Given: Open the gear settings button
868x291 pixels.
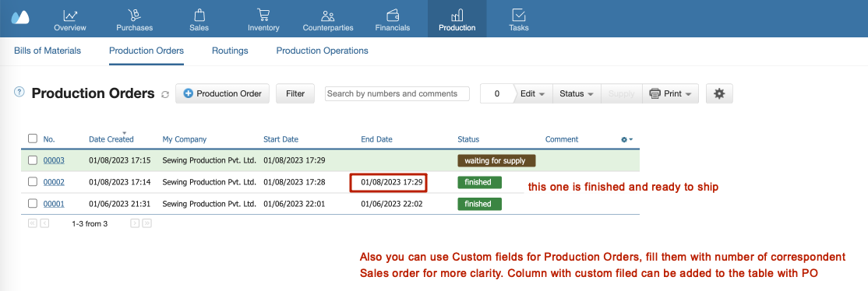Looking at the screenshot, I should (x=719, y=93).
